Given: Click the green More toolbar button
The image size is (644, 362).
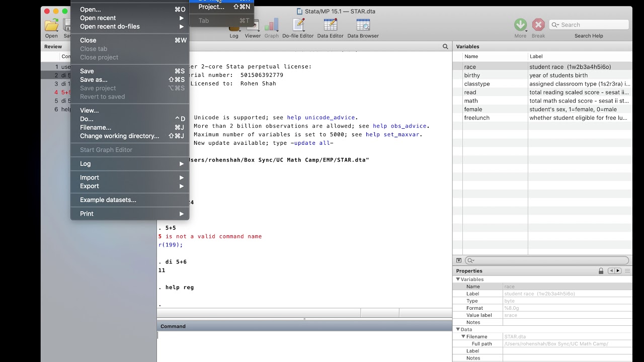Looking at the screenshot, I should (x=520, y=25).
